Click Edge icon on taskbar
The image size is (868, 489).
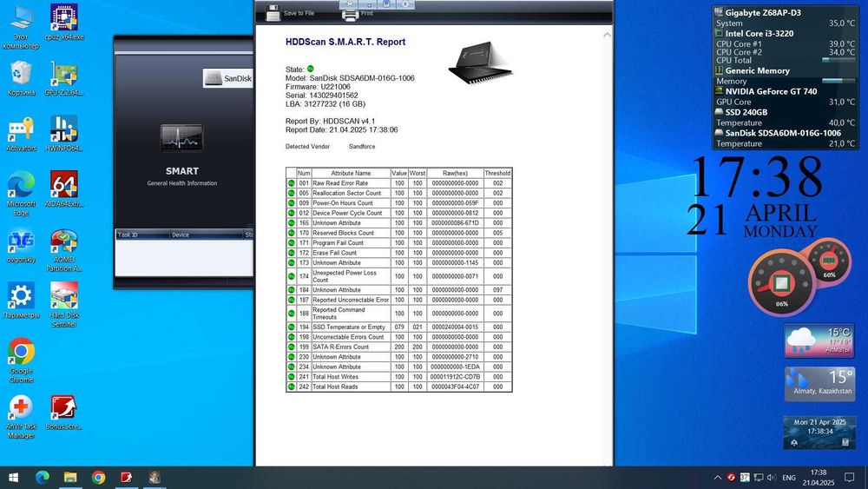click(42, 478)
